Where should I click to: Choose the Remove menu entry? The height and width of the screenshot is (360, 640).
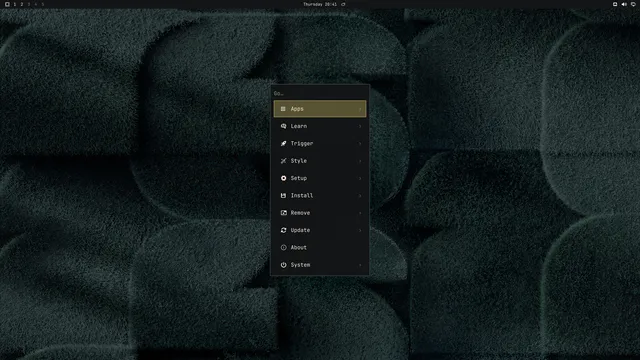click(x=320, y=213)
